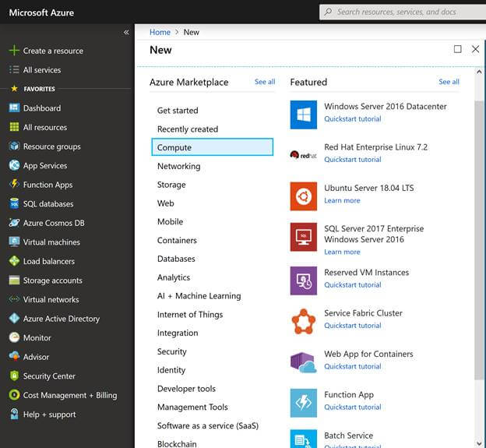Select the Reserved VM Instances purple icon
486x448 pixels.
click(304, 280)
